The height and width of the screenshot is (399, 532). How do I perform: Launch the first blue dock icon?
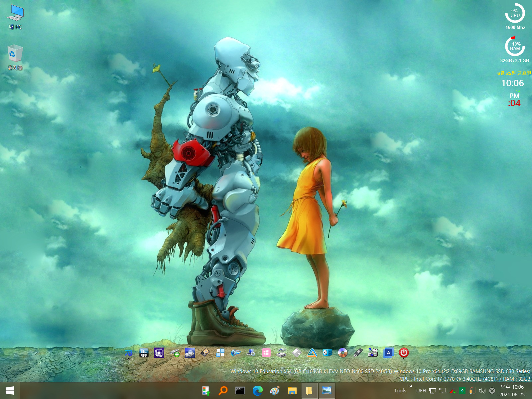tap(128, 353)
